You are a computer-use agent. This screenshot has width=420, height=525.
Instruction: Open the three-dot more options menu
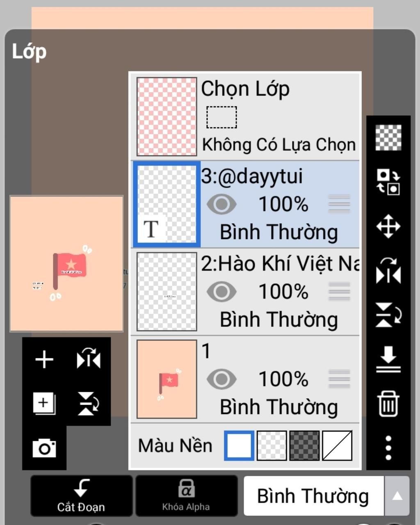388,447
